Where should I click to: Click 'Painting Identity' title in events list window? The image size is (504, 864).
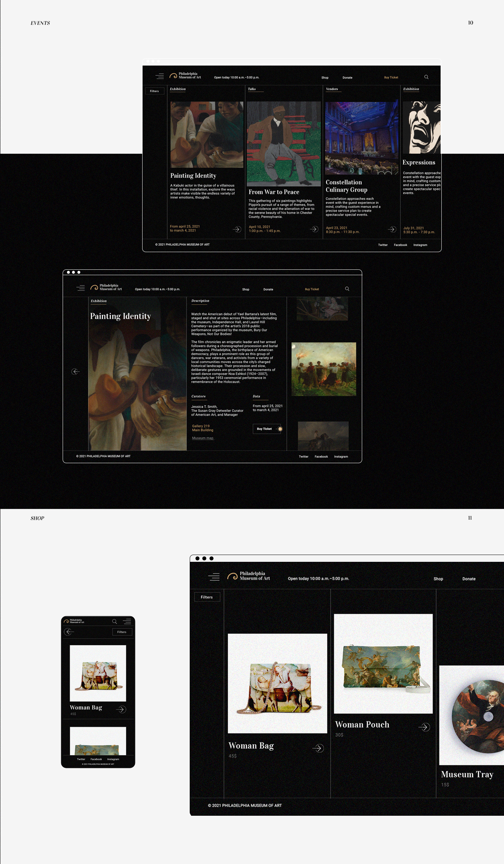point(193,176)
